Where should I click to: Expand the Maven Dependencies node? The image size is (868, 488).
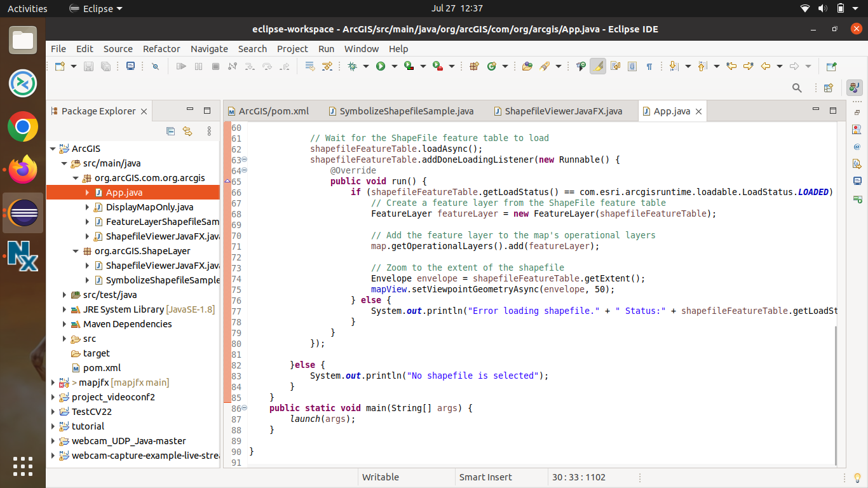click(65, 324)
